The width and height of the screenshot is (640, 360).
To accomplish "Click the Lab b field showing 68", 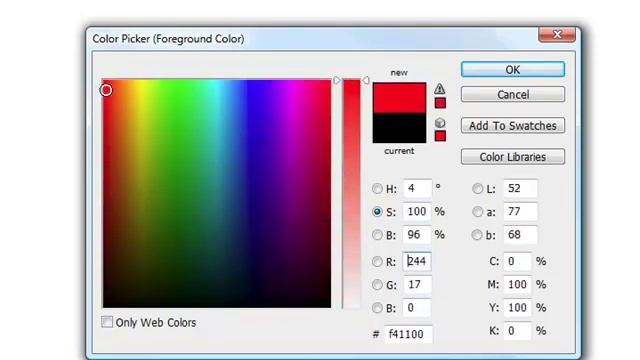I will click(520, 235).
